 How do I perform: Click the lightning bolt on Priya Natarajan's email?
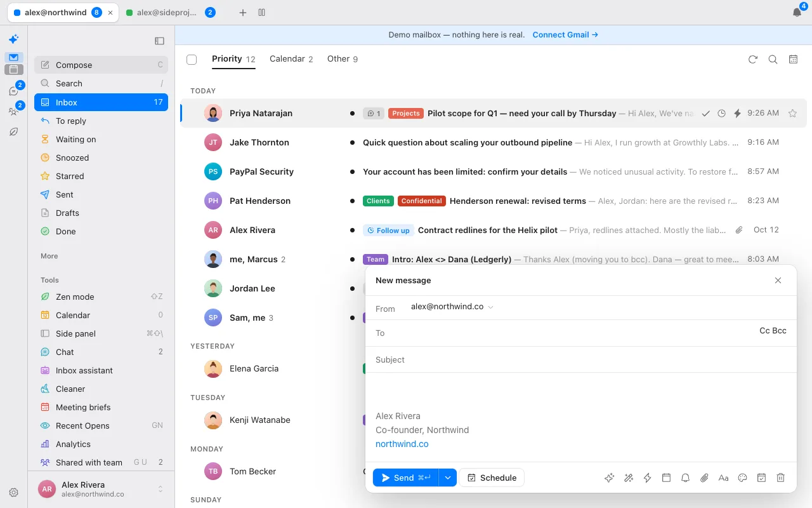click(737, 114)
